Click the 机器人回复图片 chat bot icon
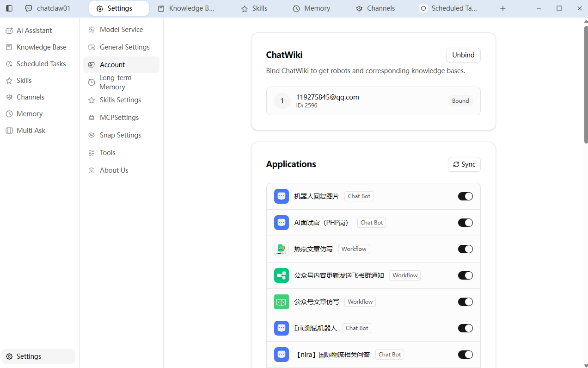588x368 pixels. [282, 196]
